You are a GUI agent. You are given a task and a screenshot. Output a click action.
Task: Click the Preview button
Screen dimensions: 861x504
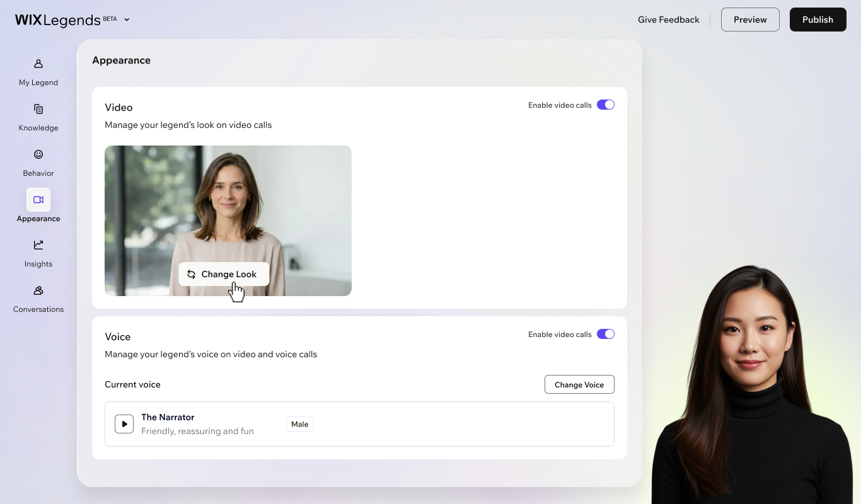click(x=750, y=20)
